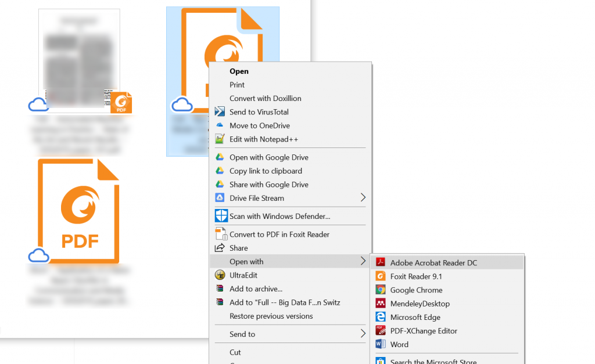Click the OneDrive cloud icon beside Move to OneDrive
This screenshot has height=364, width=595.
[x=220, y=125]
